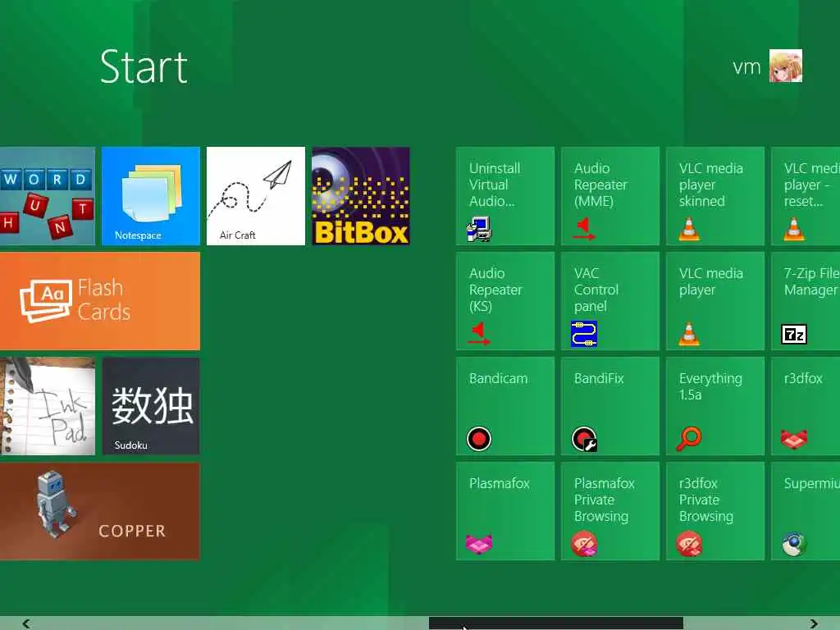Open the Uninstall Virtual Audio tile
The width and height of the screenshot is (840, 630).
[505, 196]
